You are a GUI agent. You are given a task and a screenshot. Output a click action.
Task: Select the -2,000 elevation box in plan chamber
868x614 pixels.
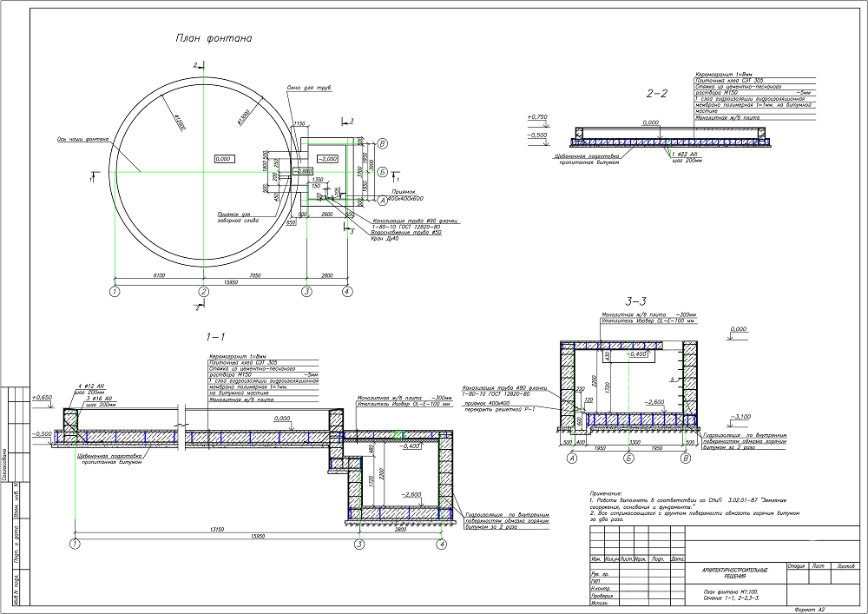pos(326,159)
